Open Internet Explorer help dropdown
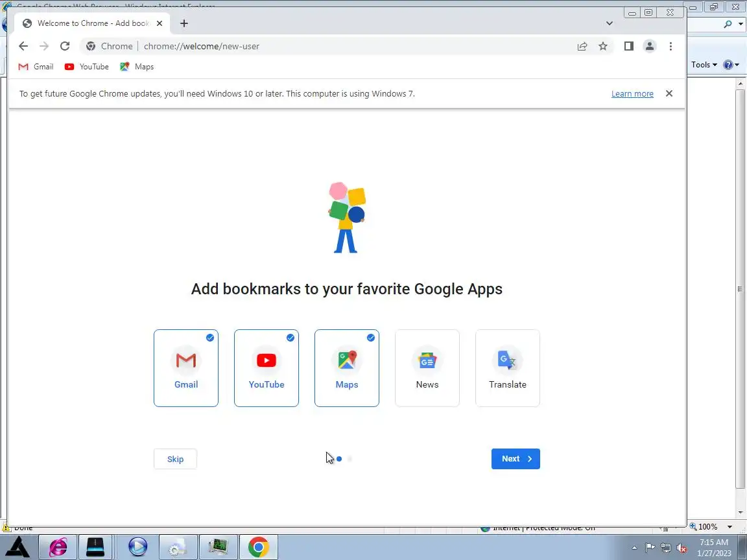Image resolution: width=747 pixels, height=560 pixels. pos(731,65)
